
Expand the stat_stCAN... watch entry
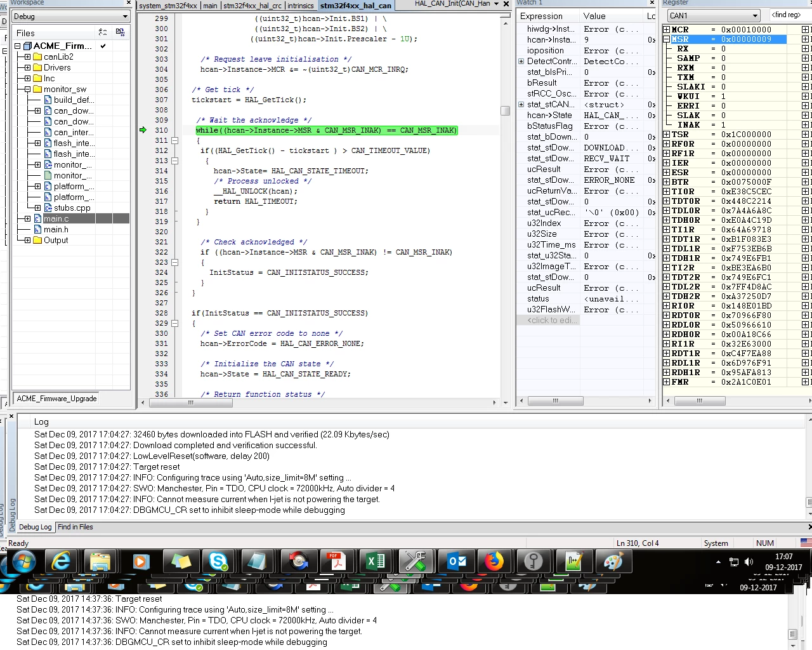pos(521,105)
